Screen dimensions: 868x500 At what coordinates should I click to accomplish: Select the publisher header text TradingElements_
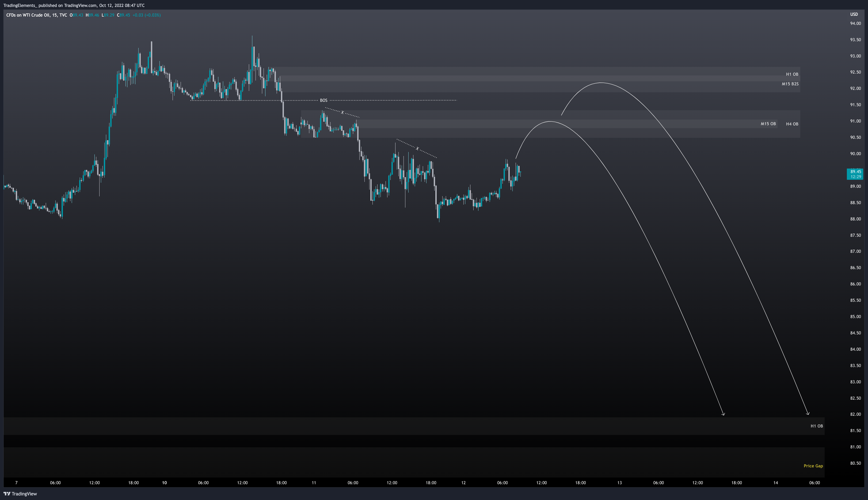click(20, 6)
